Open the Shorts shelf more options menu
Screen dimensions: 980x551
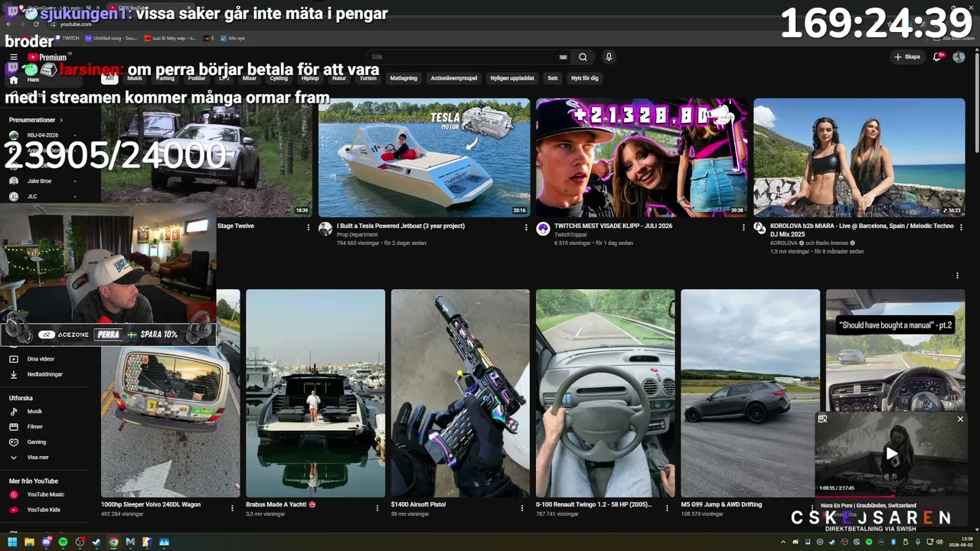click(957, 275)
